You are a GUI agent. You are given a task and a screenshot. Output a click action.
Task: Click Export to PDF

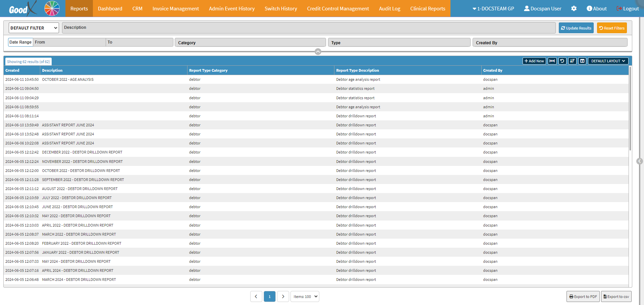click(x=583, y=297)
